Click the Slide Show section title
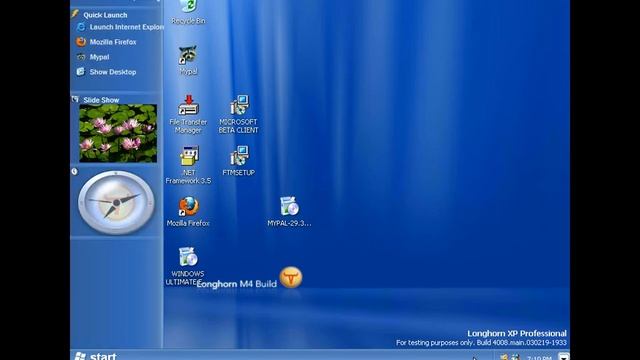Image resolution: width=640 pixels, height=360 pixels. pyautogui.click(x=101, y=100)
